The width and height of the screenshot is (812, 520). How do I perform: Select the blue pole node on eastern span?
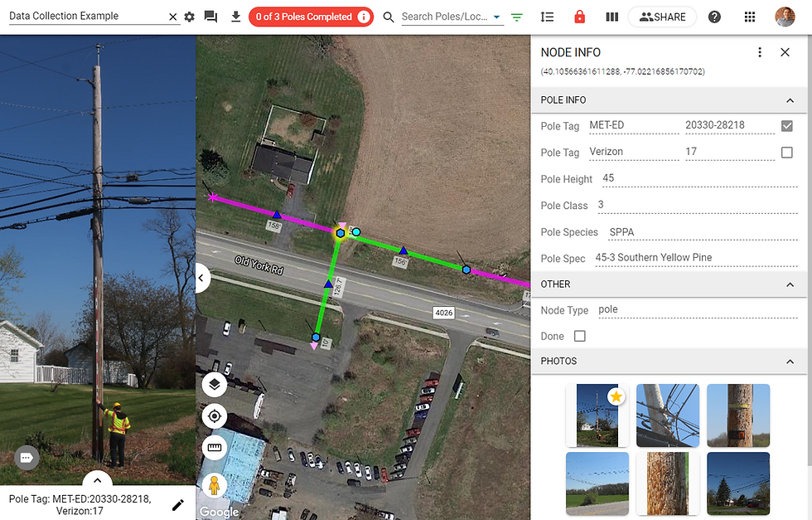pyautogui.click(x=466, y=270)
